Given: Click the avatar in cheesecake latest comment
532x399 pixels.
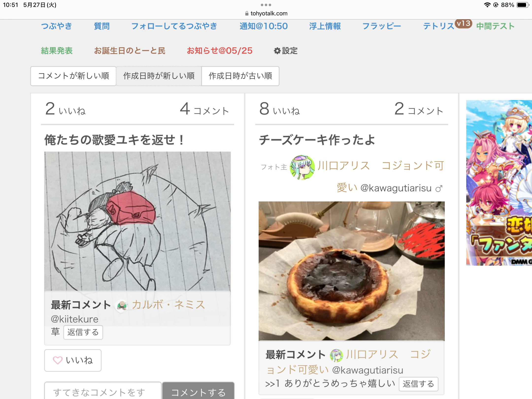Looking at the screenshot, I should coord(336,355).
